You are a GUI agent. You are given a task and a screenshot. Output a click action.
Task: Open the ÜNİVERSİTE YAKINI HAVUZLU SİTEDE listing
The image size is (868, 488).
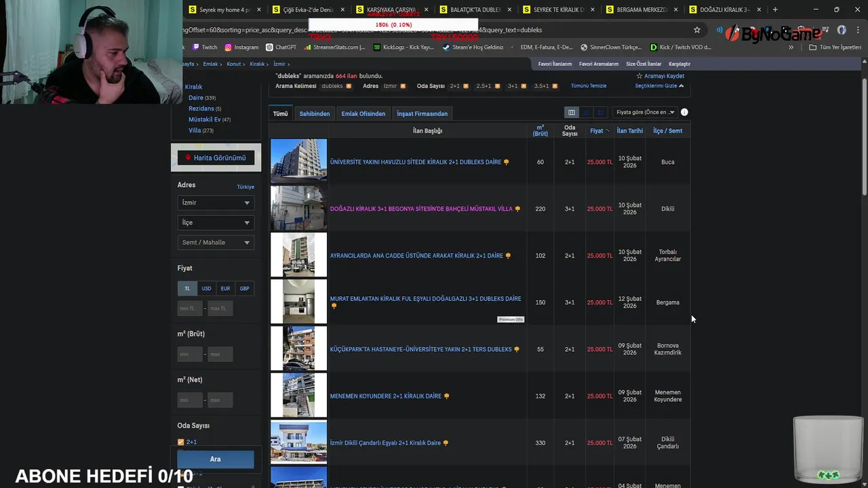416,162
